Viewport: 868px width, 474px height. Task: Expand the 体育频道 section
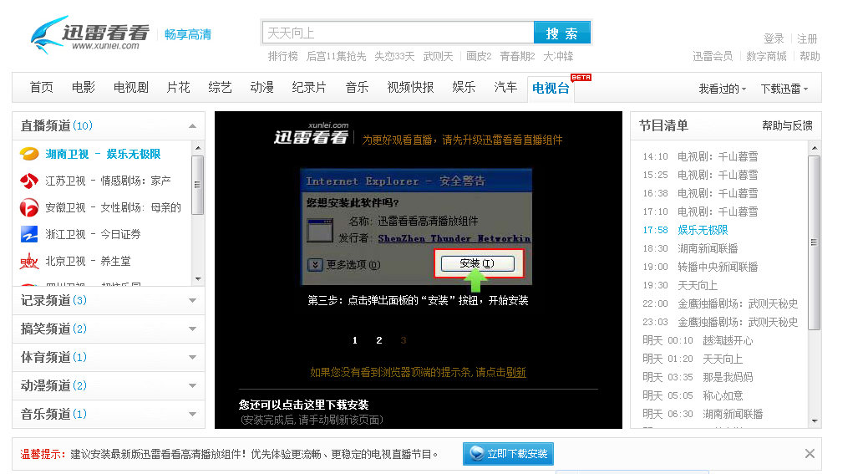192,357
